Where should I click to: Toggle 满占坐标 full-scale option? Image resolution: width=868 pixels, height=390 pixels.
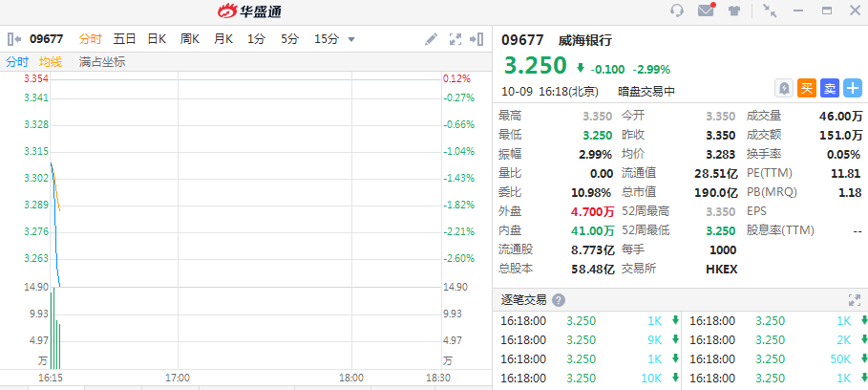coord(102,62)
